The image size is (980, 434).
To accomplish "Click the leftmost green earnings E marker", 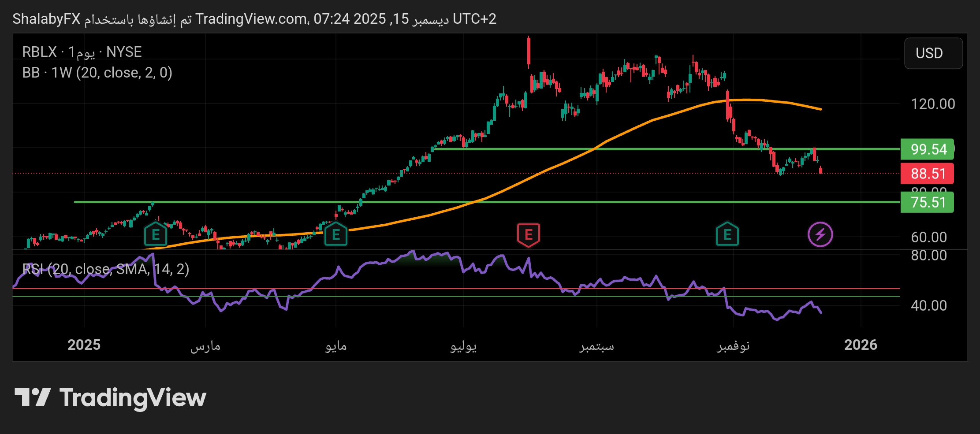I will 156,235.
